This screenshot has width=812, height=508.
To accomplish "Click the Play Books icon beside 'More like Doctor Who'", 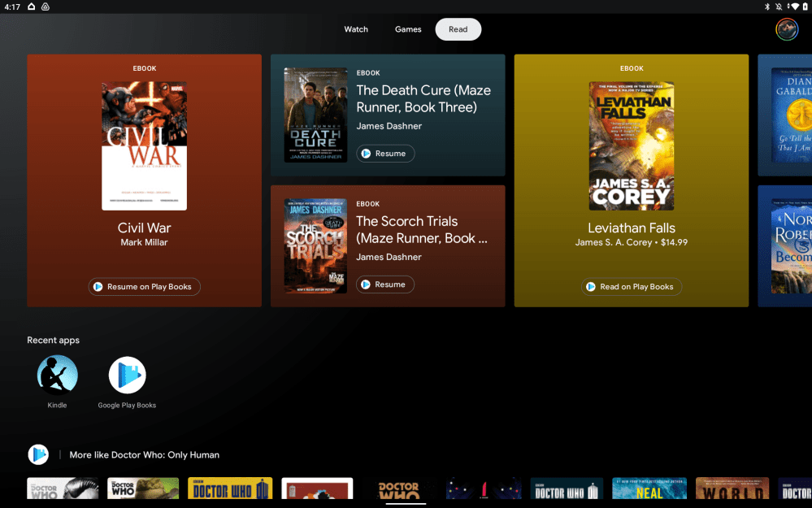I will pos(38,454).
